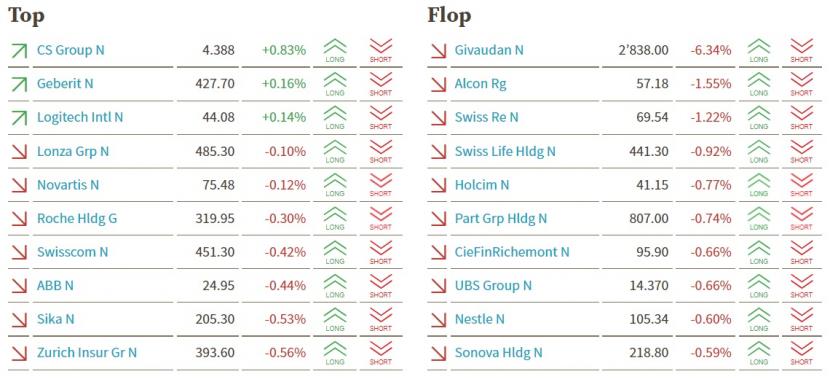Viewport: 830px width, 382px height.
Task: Select the SHORT icon next to Alcon Rg
Action: tap(801, 84)
